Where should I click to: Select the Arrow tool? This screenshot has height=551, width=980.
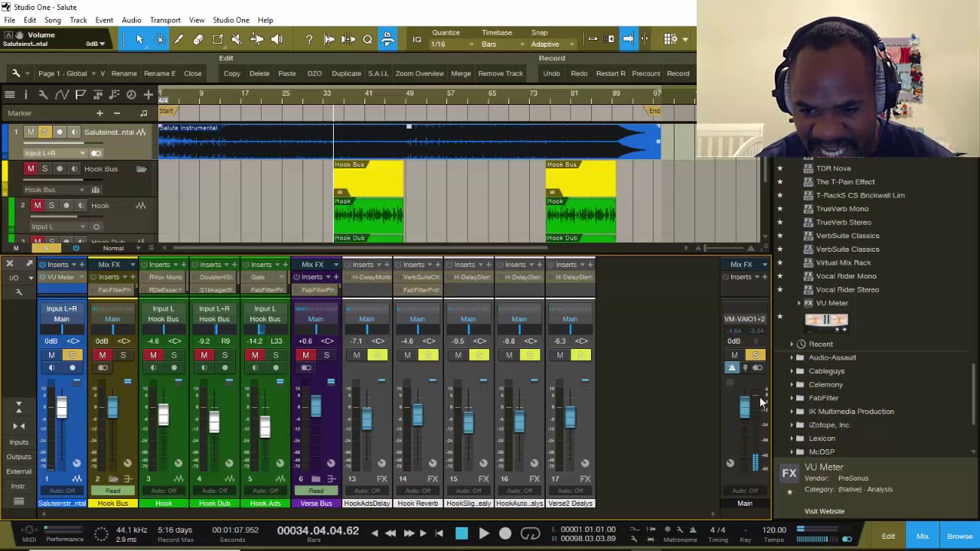139,39
